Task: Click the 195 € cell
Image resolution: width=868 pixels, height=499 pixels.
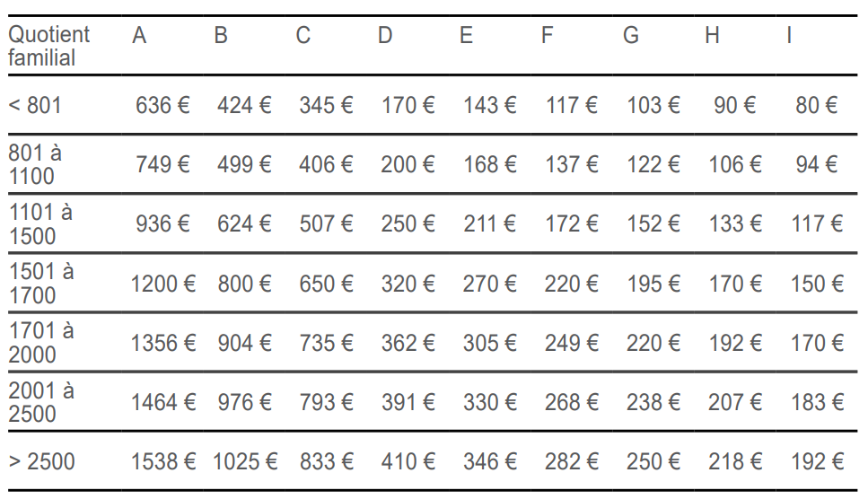Action: tap(653, 284)
